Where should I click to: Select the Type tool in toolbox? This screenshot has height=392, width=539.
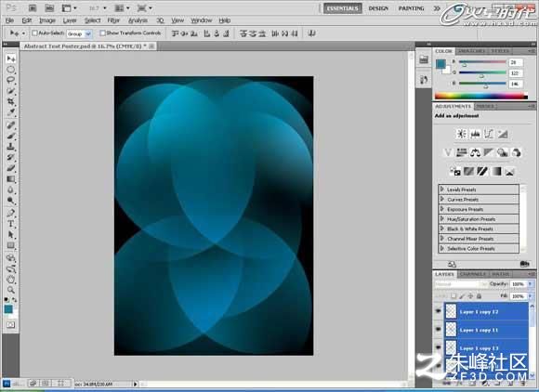pyautogui.click(x=11, y=224)
